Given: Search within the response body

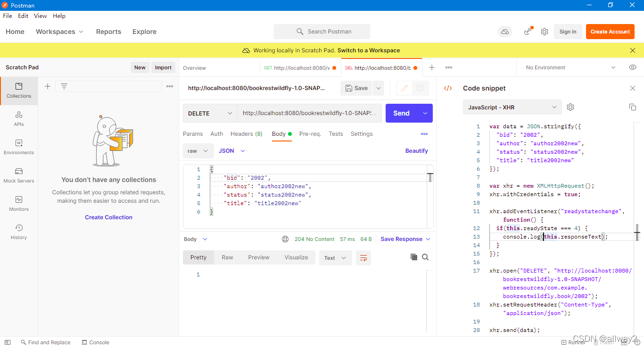Looking at the screenshot, I should click(x=425, y=257).
